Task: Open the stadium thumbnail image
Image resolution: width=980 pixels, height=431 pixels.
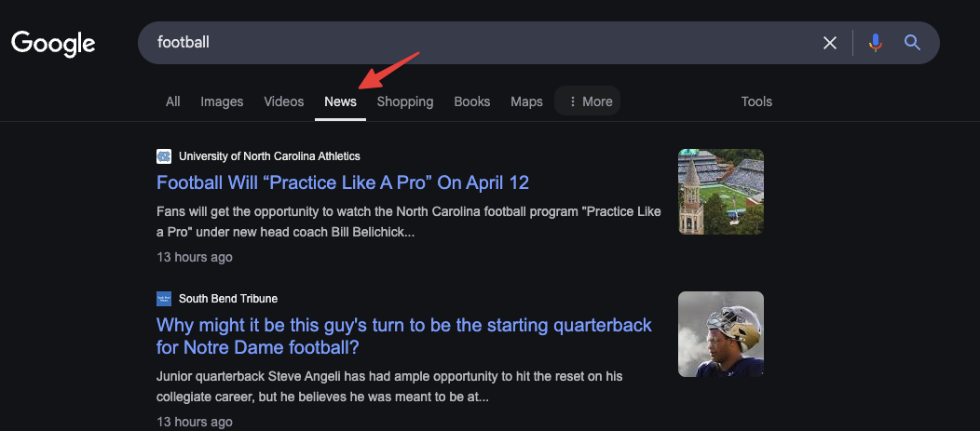Action: pos(721,192)
